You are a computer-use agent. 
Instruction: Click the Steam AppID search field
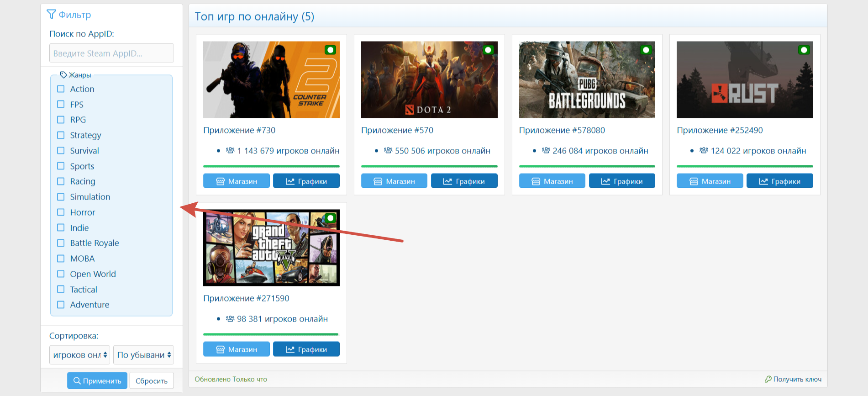point(111,53)
